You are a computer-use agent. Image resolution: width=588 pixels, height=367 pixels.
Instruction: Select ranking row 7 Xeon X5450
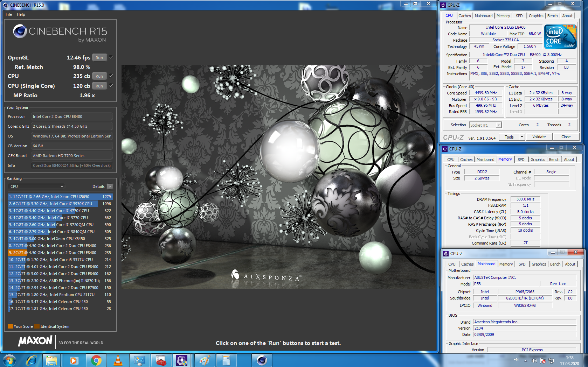tap(60, 239)
